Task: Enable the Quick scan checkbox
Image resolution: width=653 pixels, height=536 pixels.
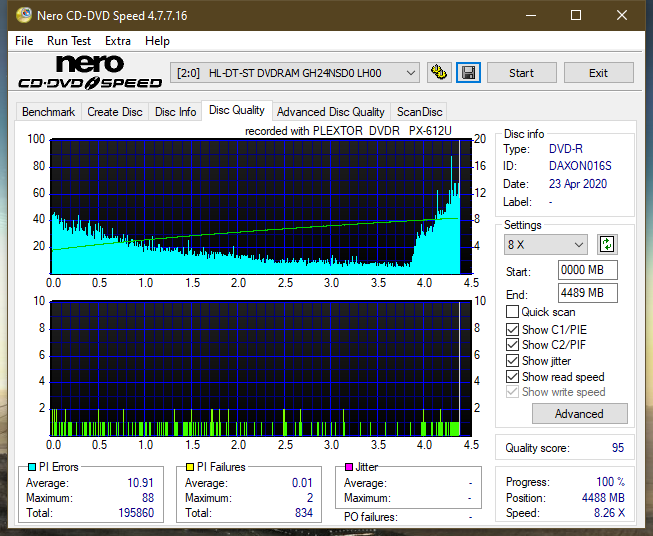Action: pyautogui.click(x=512, y=312)
